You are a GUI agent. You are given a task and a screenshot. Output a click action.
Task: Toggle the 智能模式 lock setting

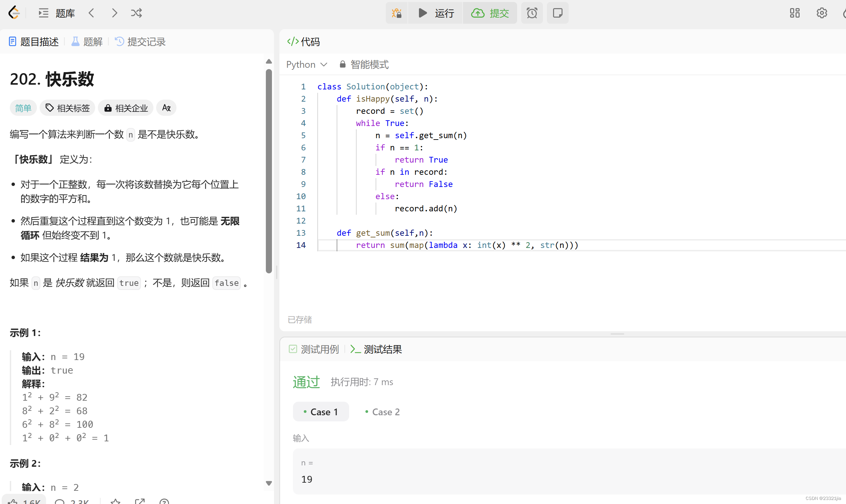tap(364, 65)
